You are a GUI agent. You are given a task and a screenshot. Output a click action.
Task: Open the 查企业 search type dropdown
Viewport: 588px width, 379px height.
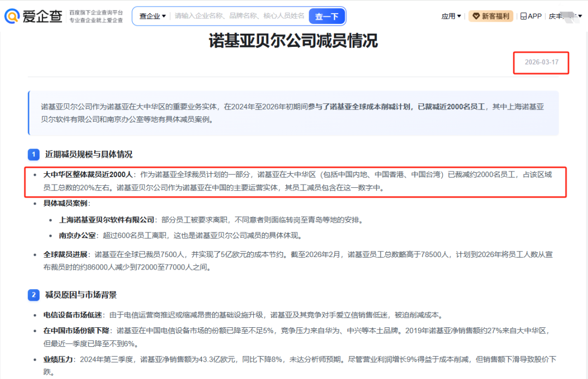click(152, 16)
